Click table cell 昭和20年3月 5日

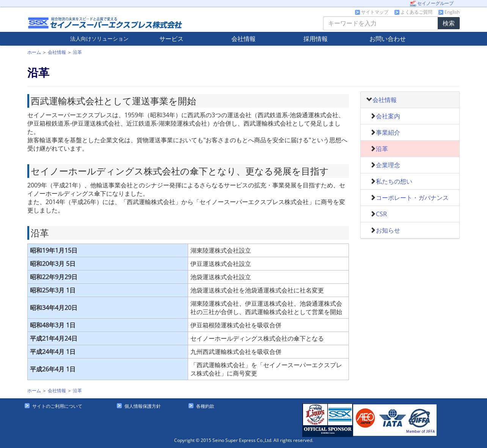(108, 264)
